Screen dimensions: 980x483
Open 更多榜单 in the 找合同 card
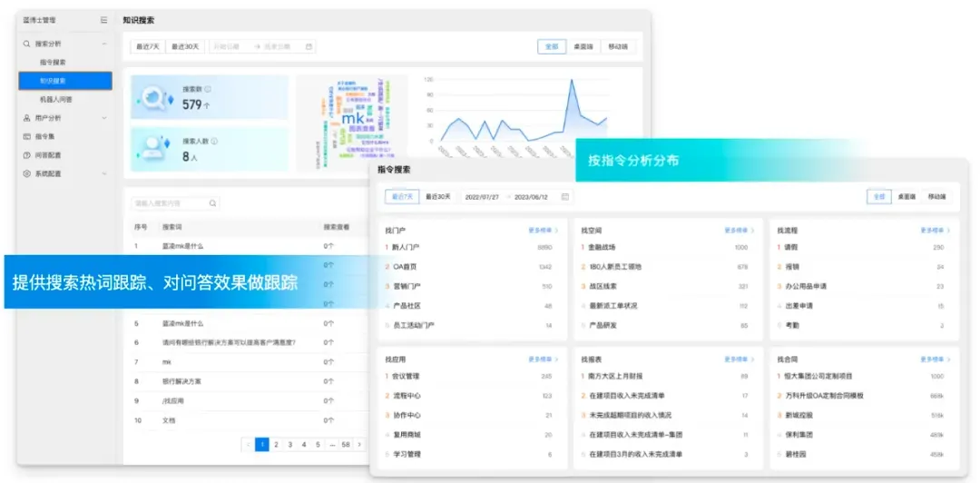935,360
